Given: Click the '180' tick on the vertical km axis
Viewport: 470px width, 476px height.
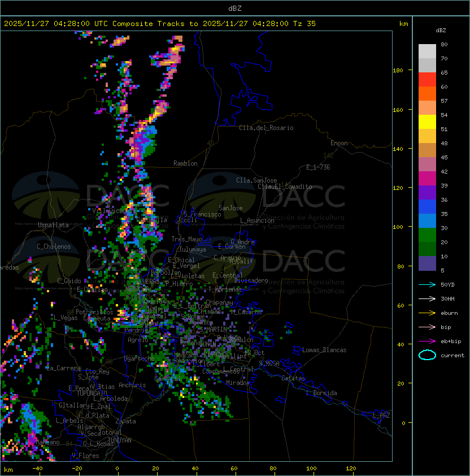Looking at the screenshot, I should point(398,71).
